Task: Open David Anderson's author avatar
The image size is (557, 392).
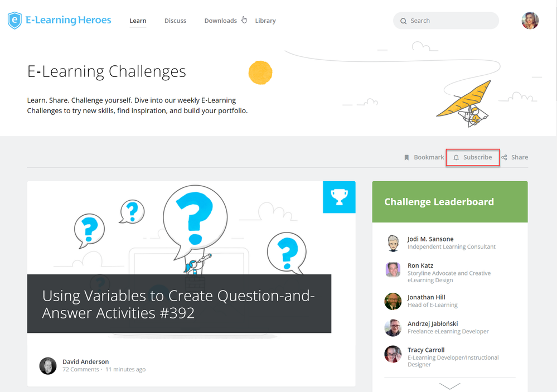Action: tap(48, 366)
